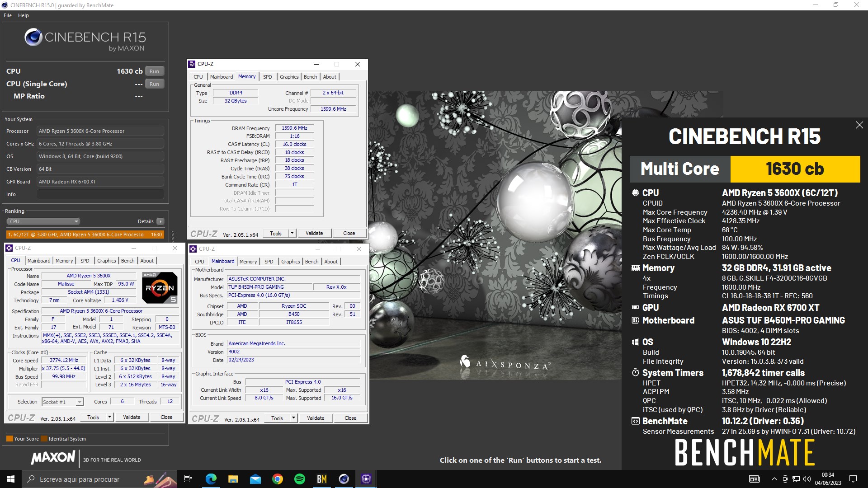
Task: Click Details arrow in Ranking panel
Action: (x=160, y=221)
